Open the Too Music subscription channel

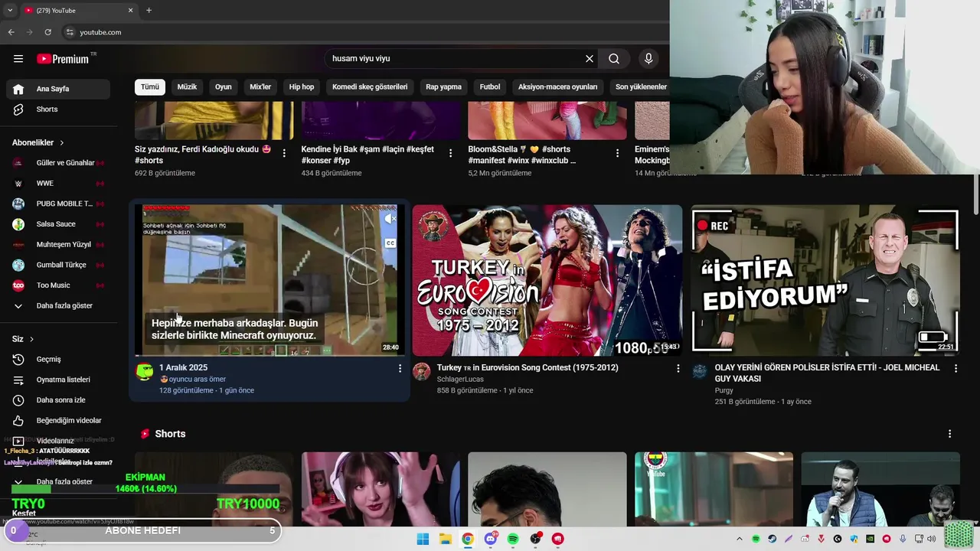point(58,285)
